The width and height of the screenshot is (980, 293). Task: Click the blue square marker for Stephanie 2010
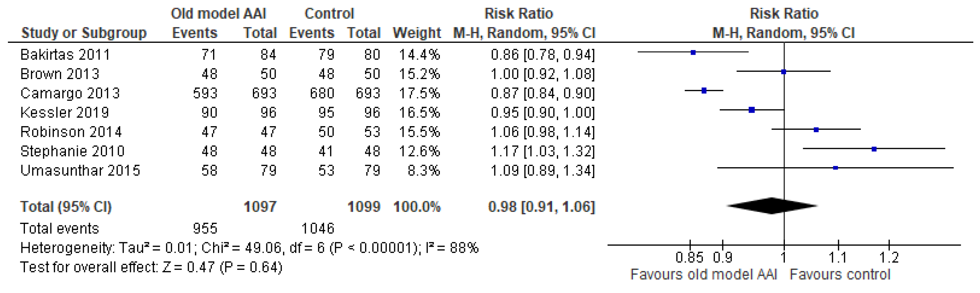pos(874,149)
